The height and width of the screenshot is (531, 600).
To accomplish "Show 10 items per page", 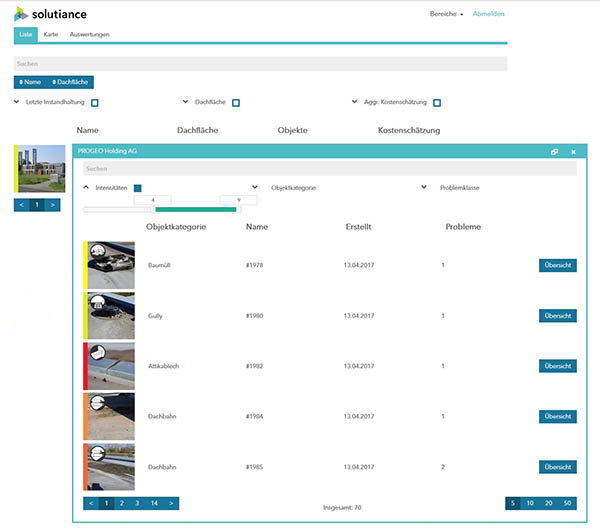I will tap(530, 503).
